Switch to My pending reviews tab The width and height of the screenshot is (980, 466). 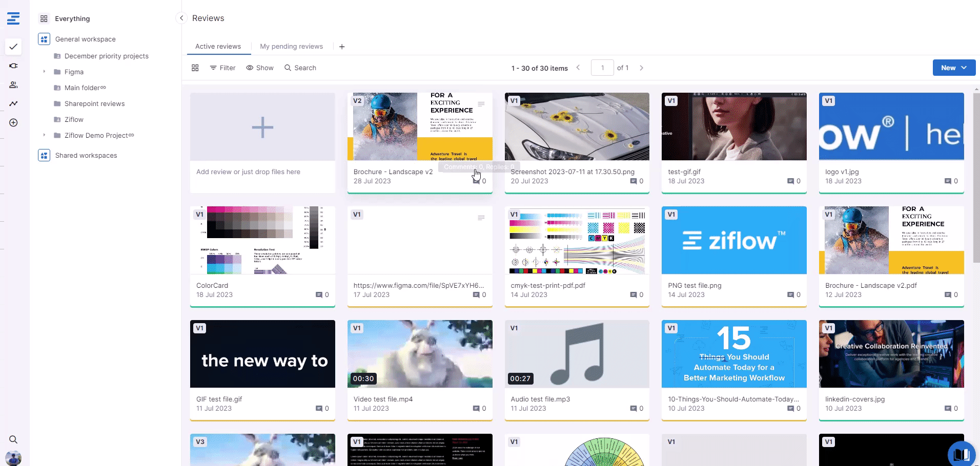click(291, 47)
